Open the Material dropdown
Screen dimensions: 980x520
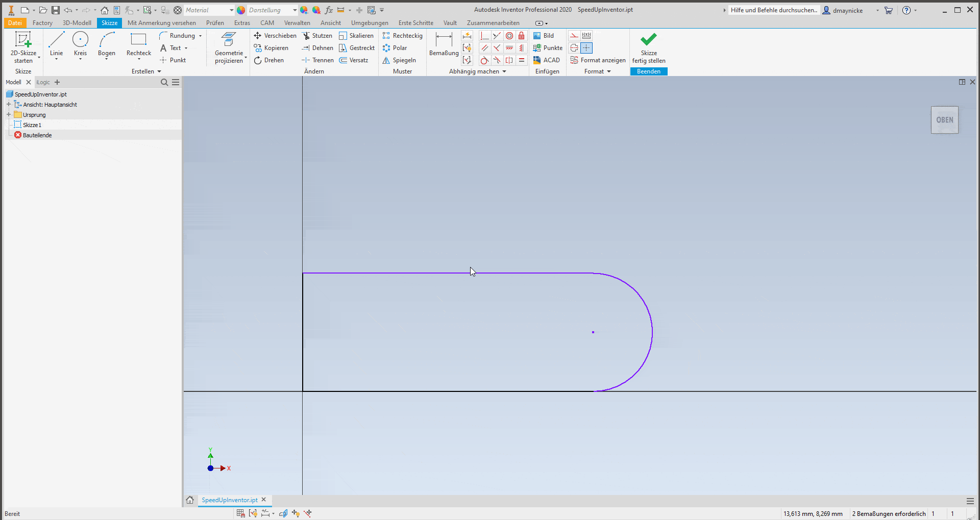click(231, 10)
